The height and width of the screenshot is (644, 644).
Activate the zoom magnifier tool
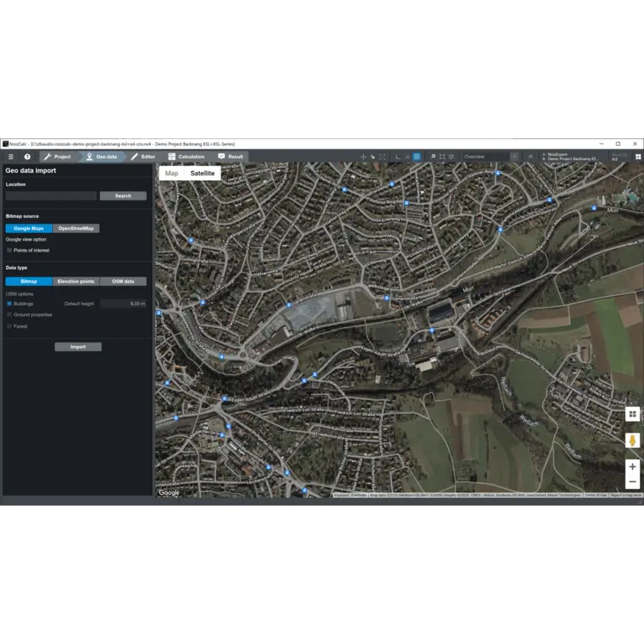(433, 157)
